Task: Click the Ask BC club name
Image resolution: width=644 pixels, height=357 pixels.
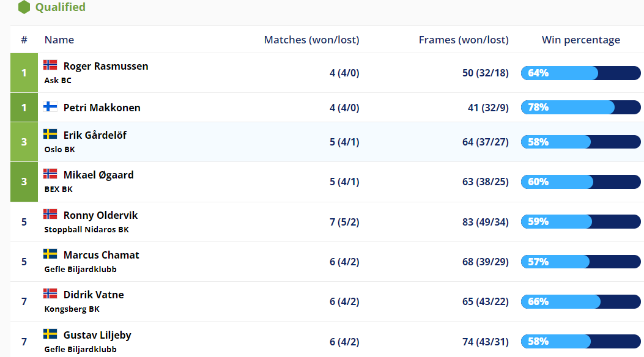Action: tap(58, 81)
